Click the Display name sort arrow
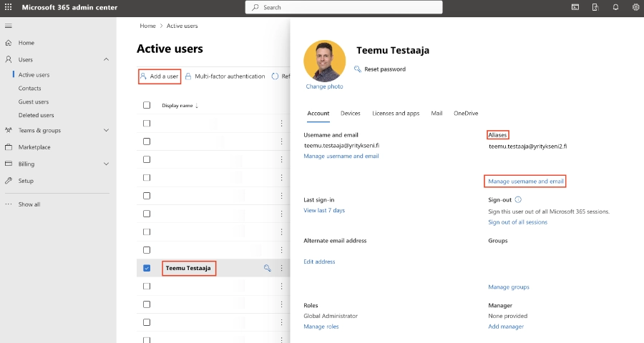 (x=197, y=106)
